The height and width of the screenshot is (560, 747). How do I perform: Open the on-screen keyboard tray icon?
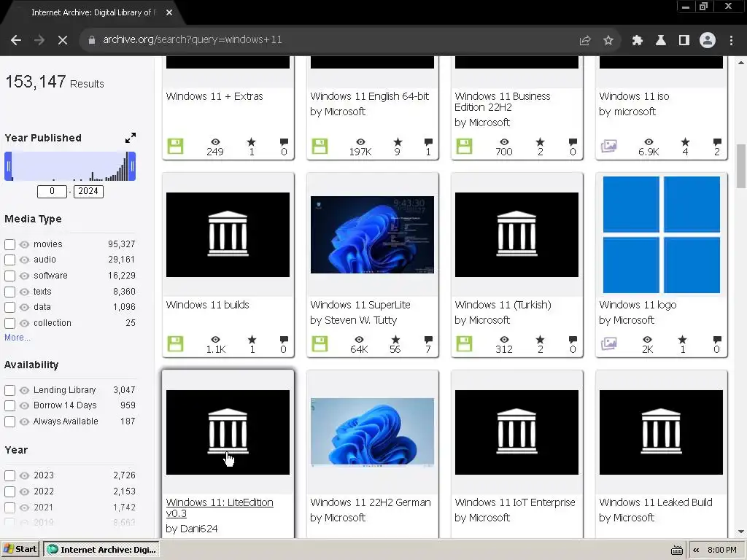pos(676,550)
